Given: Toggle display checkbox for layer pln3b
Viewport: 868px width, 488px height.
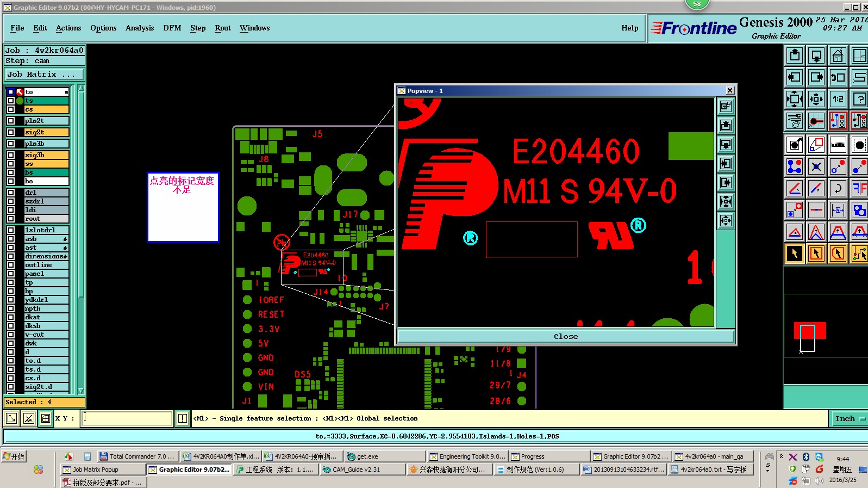Looking at the screenshot, I should 11,144.
